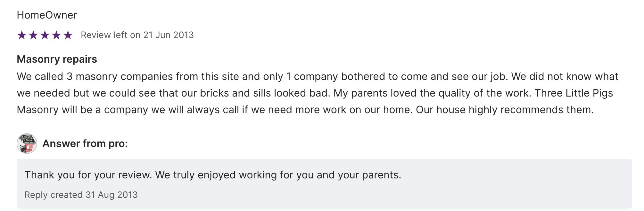The image size is (644, 211).
Task: Click the fourth purple rating star
Action: 56,35
